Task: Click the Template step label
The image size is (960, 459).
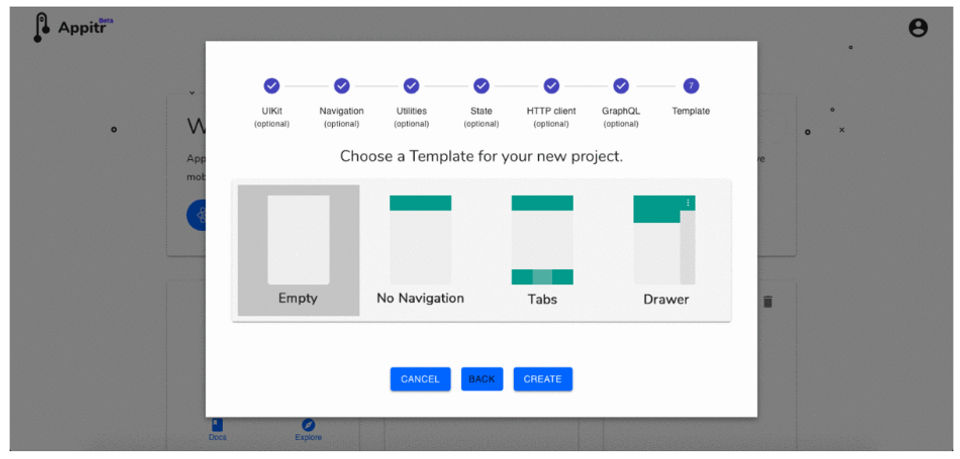Action: [691, 111]
